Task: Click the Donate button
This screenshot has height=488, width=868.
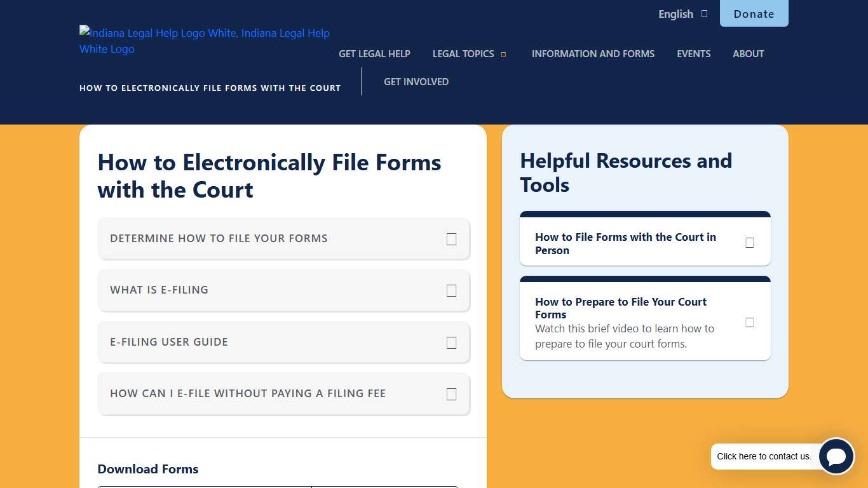Action: pyautogui.click(x=754, y=13)
